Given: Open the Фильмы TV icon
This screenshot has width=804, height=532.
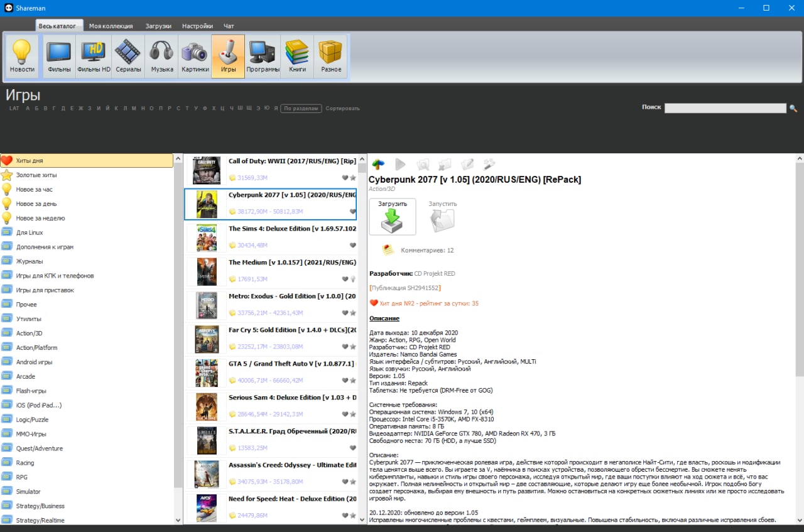Looking at the screenshot, I should [x=59, y=57].
